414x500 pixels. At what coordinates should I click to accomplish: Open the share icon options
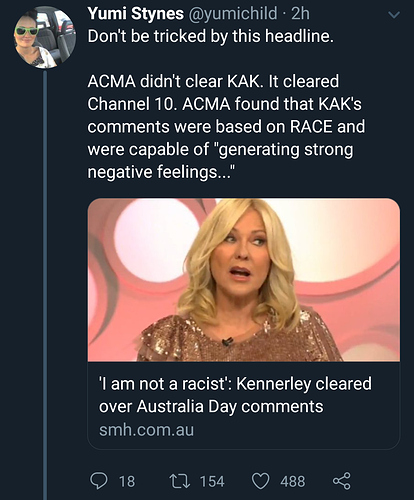(x=342, y=481)
